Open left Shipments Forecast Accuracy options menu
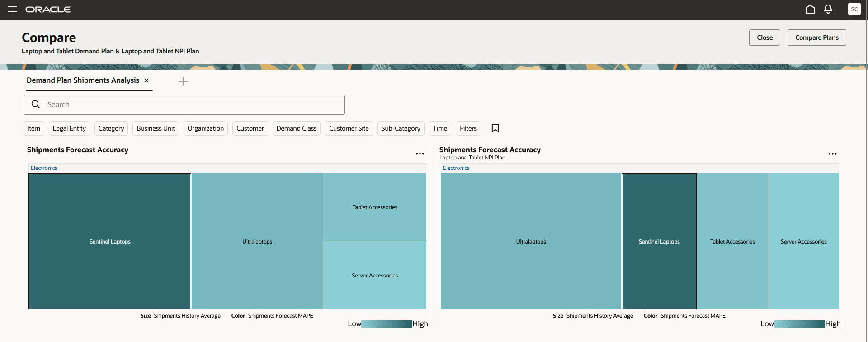 420,154
